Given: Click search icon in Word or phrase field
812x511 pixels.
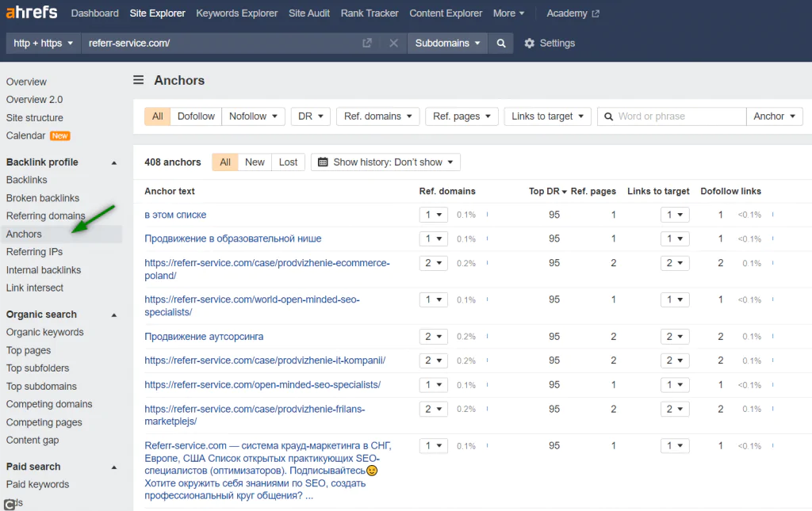Looking at the screenshot, I should coord(609,116).
